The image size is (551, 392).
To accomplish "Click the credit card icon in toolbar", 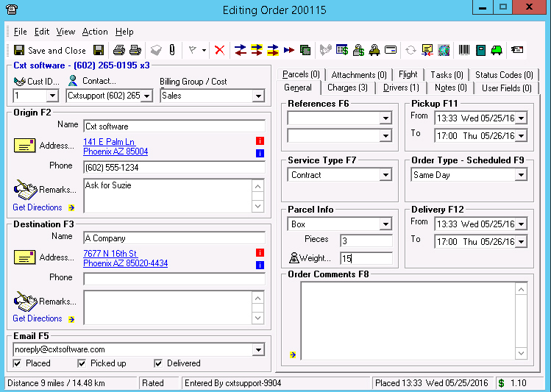I will click(391, 50).
